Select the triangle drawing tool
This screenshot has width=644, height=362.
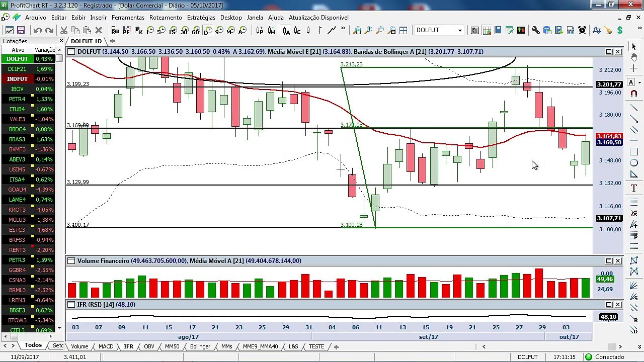[x=634, y=174]
